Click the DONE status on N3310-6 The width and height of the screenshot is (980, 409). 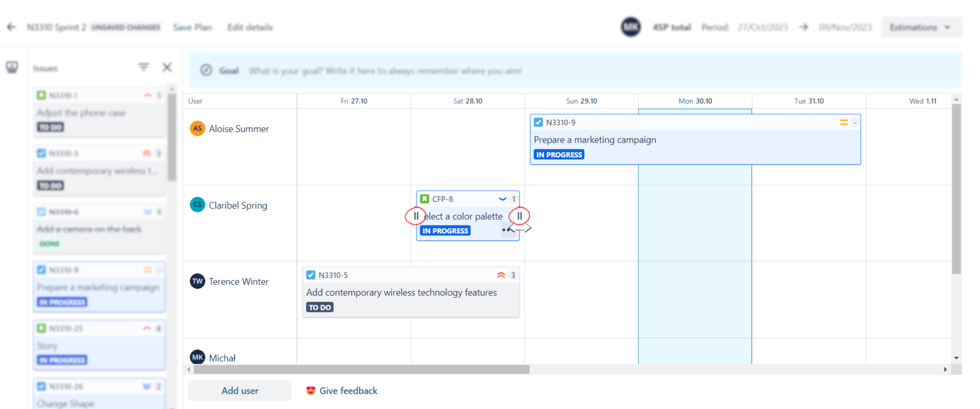coord(49,244)
